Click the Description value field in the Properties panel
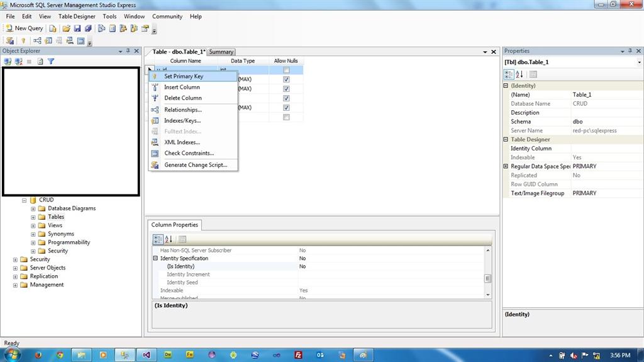The height and width of the screenshot is (362, 644). 607,113
